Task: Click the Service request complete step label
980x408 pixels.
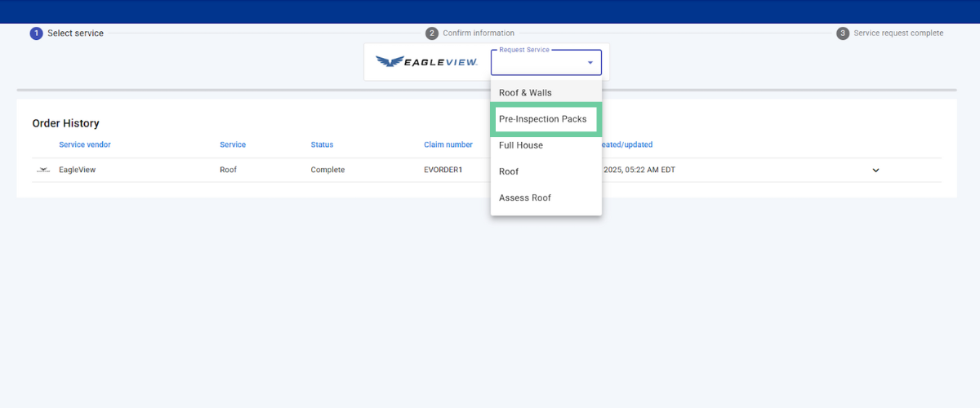Action: pyautogui.click(x=898, y=33)
